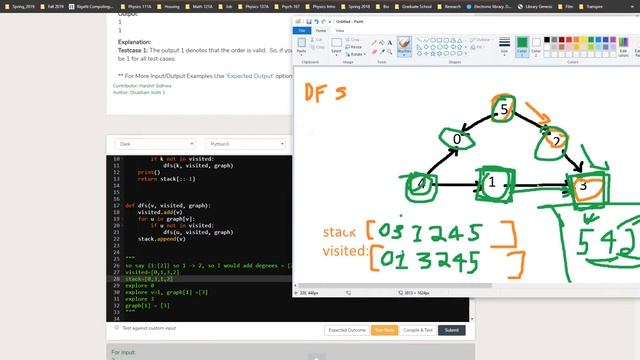Select the Pencil tool in Paint
The image size is (640, 360).
pos(374,43)
